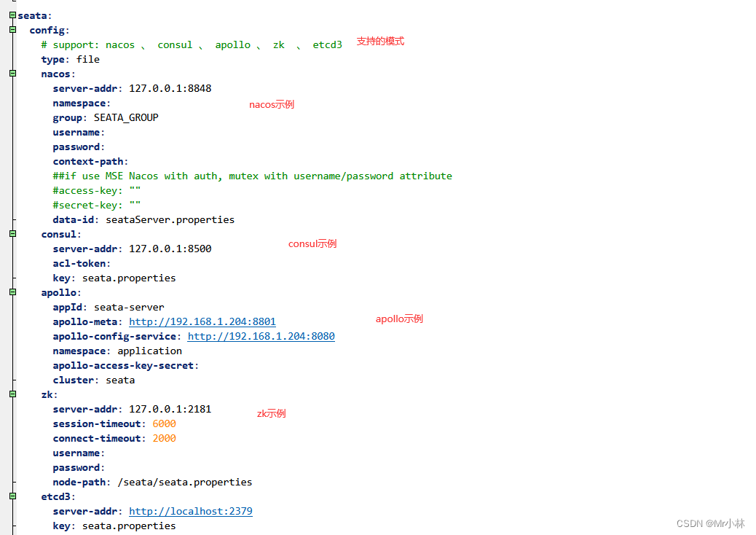Click the zk server-addr 127.0.0.1:2181 value

(x=170, y=409)
